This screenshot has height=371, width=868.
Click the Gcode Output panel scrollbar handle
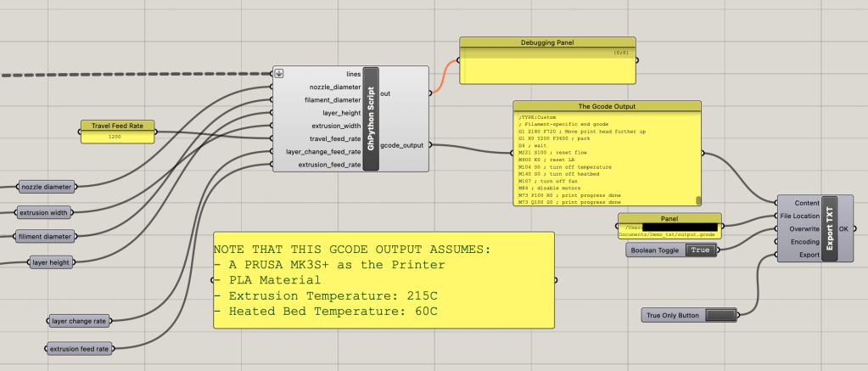(x=699, y=200)
